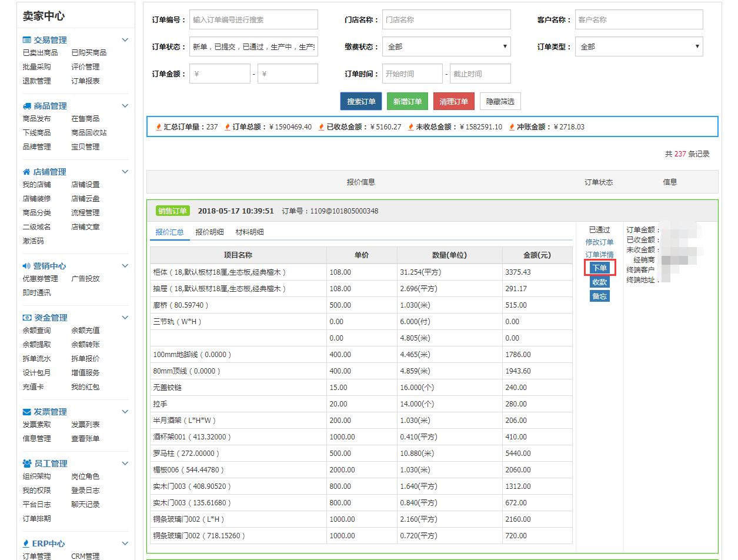Screen dimensions: 738x560
Task: Click the 资金管理 money icon
Action: pos(26,318)
